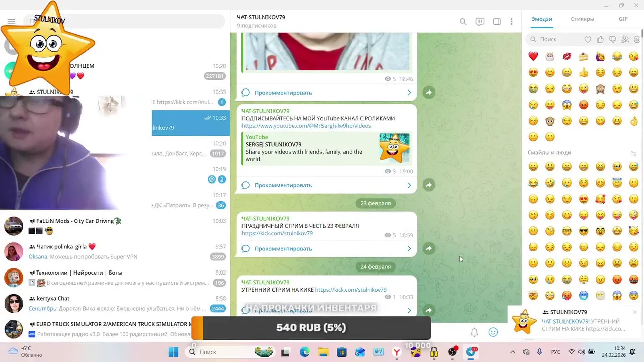Expand Прокомментировать under the YouTube post
This screenshot has width=644, height=362.
click(x=326, y=185)
